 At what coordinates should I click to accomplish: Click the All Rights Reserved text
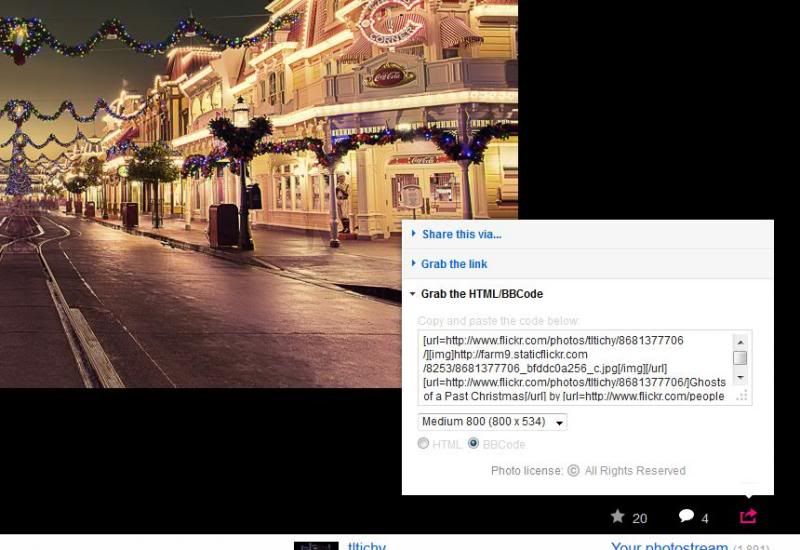(635, 471)
